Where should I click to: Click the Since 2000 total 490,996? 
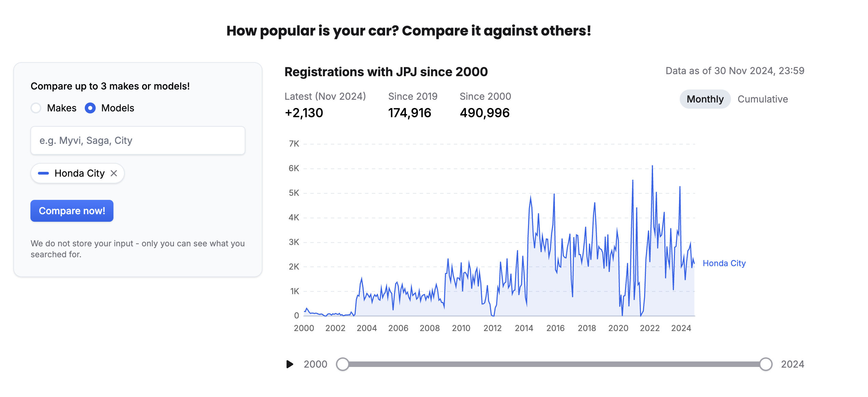(484, 113)
